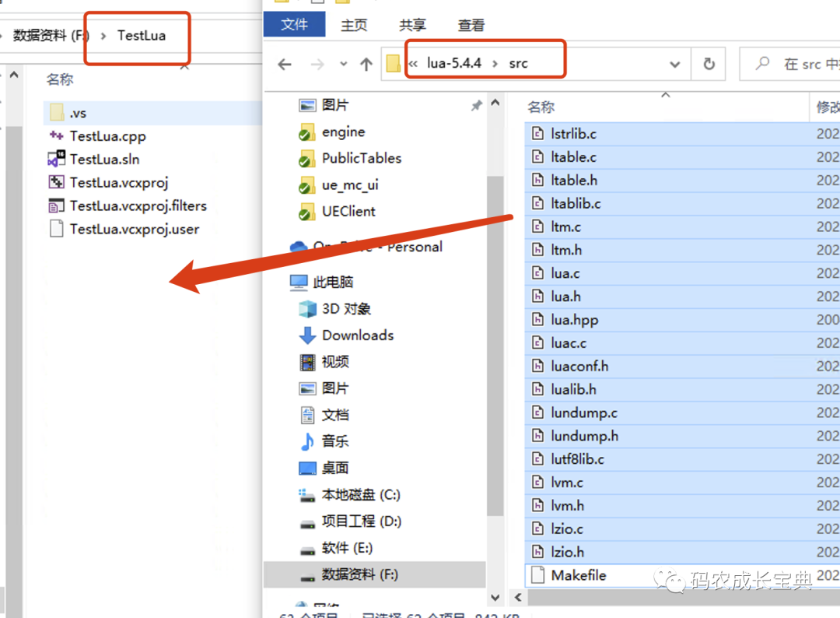This screenshot has height=618, width=840.
Task: Click the Forward navigation arrow
Action: coord(317,64)
